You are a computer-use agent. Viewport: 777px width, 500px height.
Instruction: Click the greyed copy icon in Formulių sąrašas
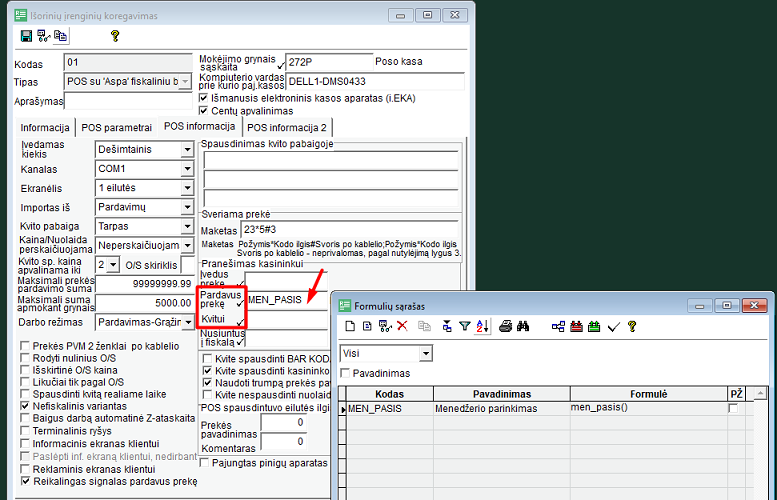[x=424, y=326]
